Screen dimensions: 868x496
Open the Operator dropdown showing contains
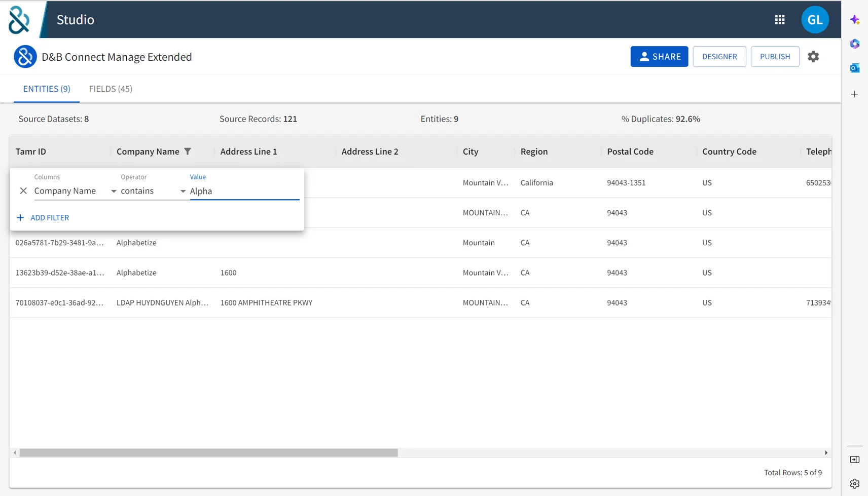pos(153,191)
